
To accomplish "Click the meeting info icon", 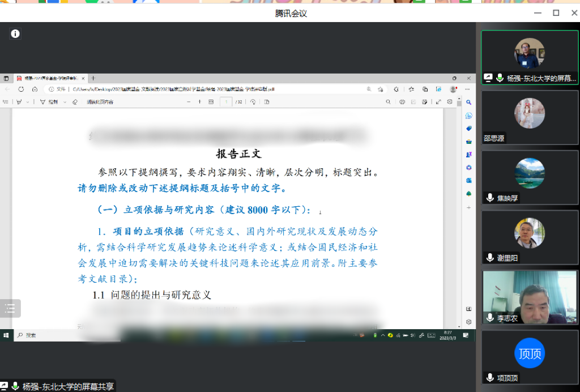I will pos(15,34).
